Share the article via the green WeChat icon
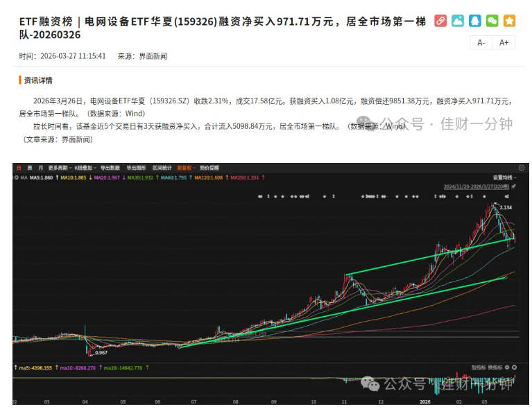This screenshot has height=409, width=532. click(492, 21)
